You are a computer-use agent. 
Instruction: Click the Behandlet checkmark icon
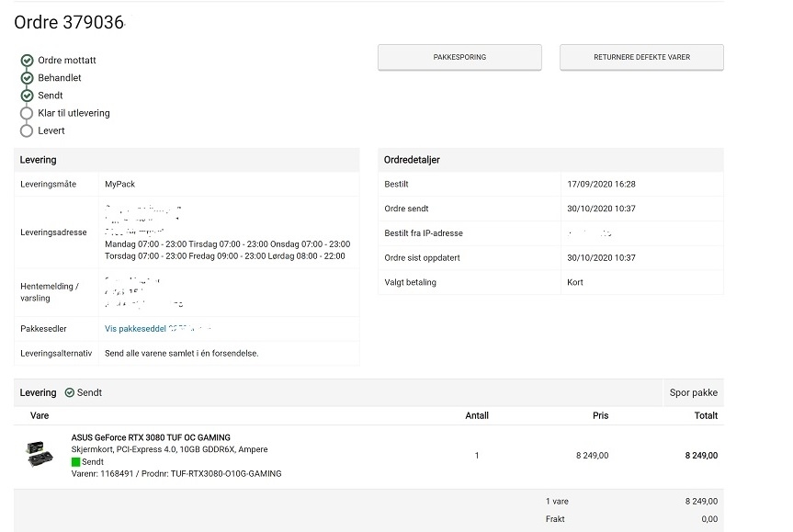pos(27,78)
